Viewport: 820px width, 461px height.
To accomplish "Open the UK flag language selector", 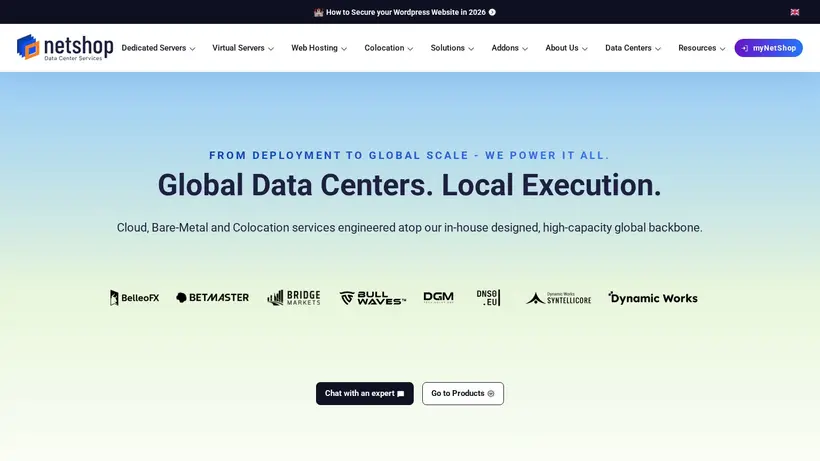I will [794, 12].
